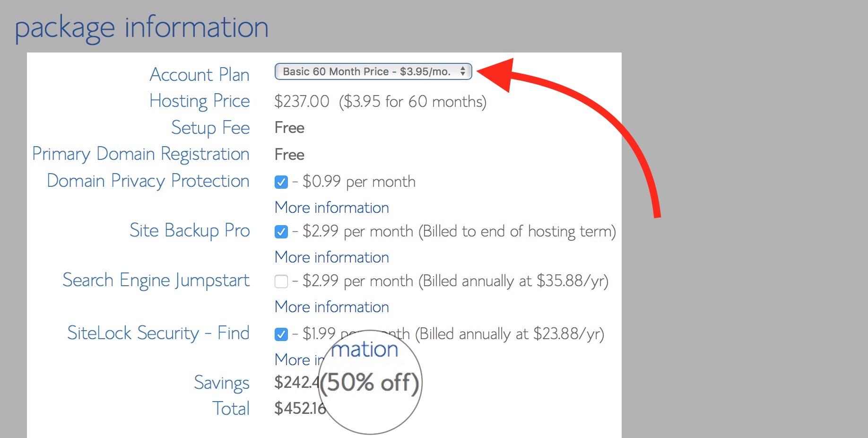Click the Primary Domain Registration label
Viewport: 868px width, 438px height.
(141, 154)
